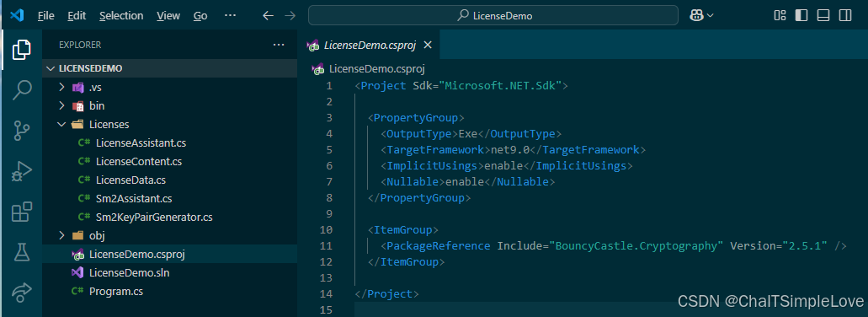Screen dimensions: 868x317
Task: Go forward with the right arrow
Action: pos(290,15)
